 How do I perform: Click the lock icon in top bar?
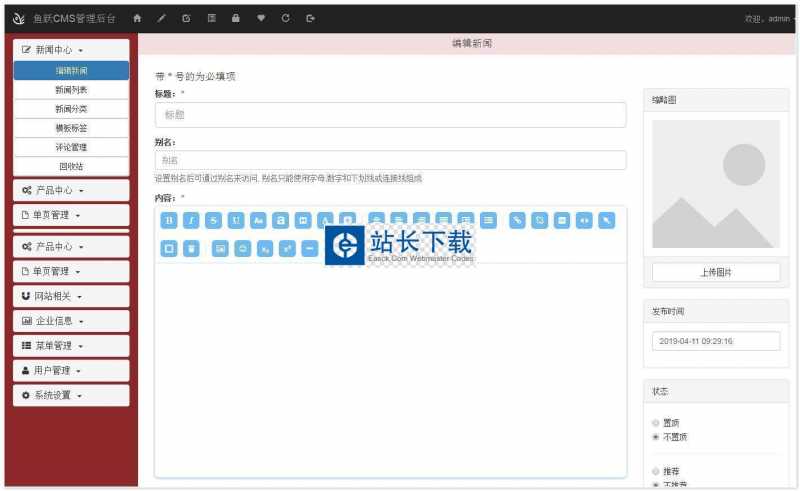pos(236,18)
